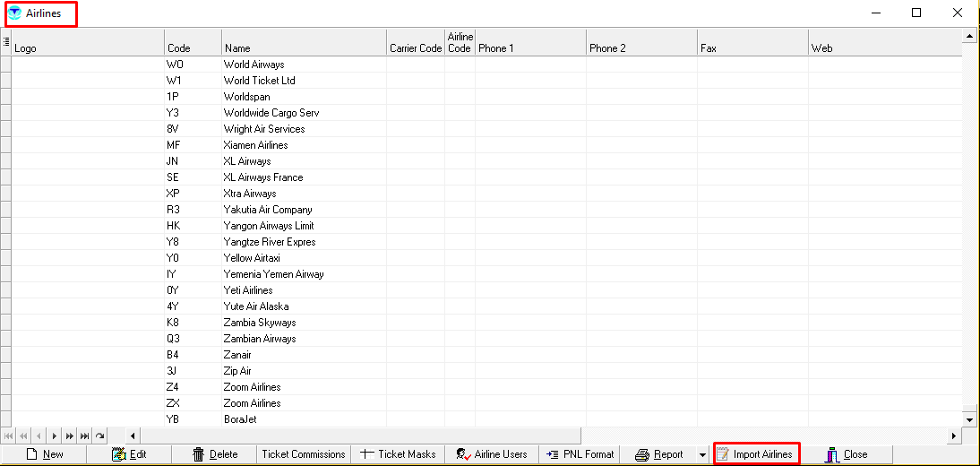Expand the Report dropdown arrow

point(702,455)
